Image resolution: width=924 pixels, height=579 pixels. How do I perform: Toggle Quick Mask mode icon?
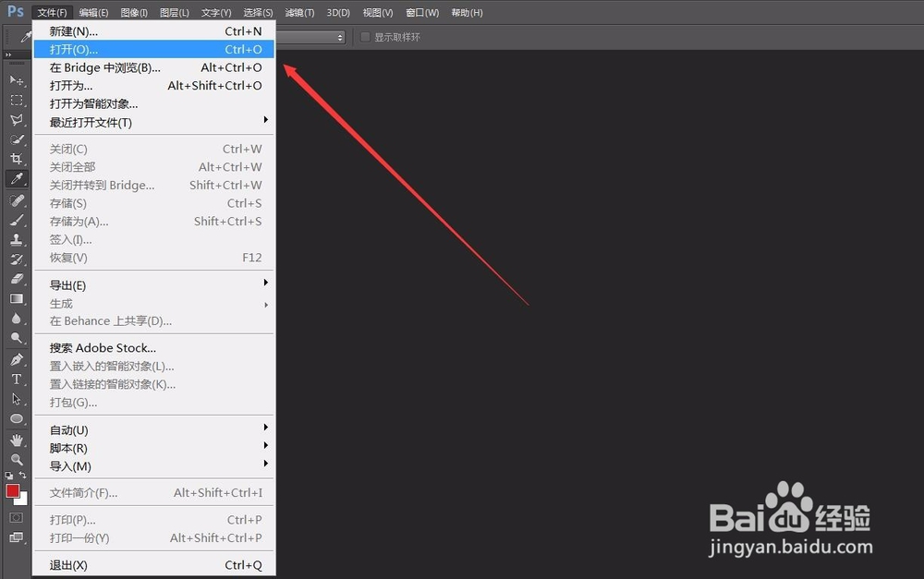click(x=17, y=518)
